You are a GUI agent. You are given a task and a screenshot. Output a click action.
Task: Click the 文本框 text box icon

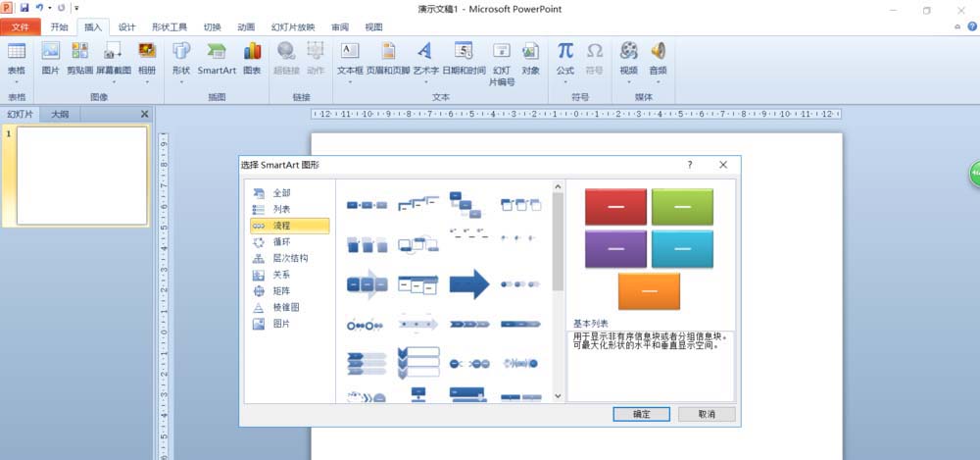click(x=350, y=51)
